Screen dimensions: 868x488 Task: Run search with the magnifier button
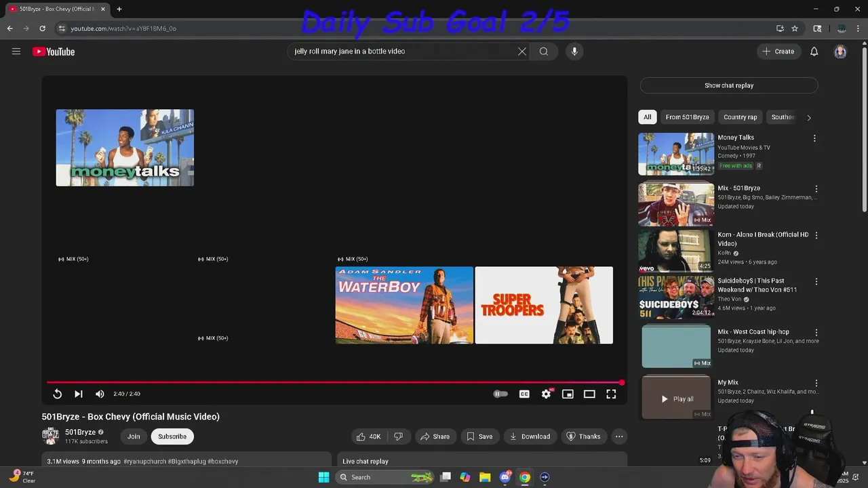[x=544, y=52]
